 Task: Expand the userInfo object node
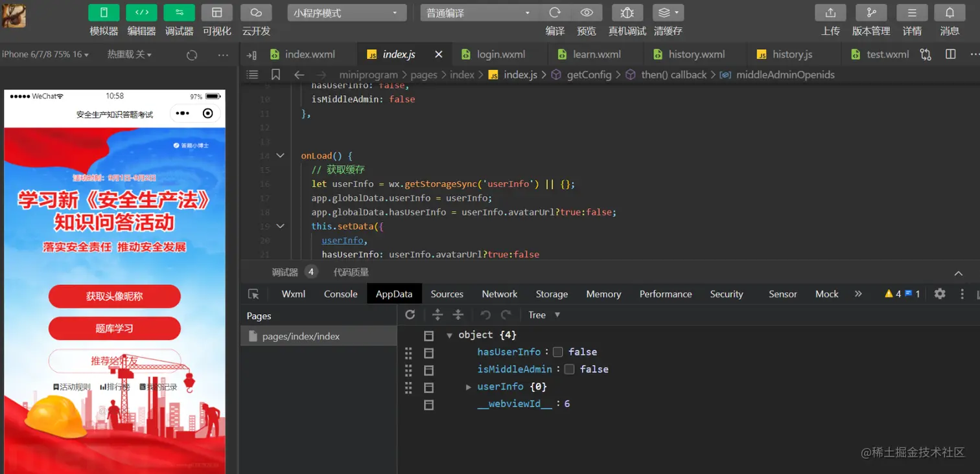pyautogui.click(x=469, y=387)
